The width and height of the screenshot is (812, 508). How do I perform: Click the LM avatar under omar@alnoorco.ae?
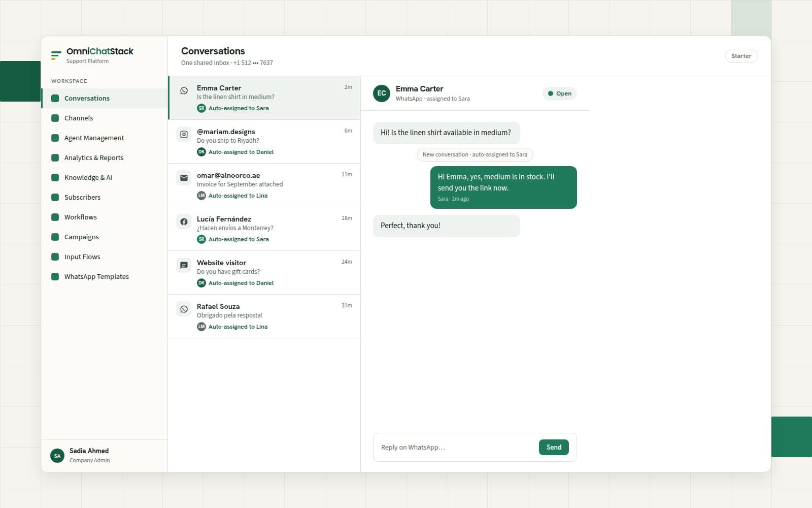click(201, 196)
